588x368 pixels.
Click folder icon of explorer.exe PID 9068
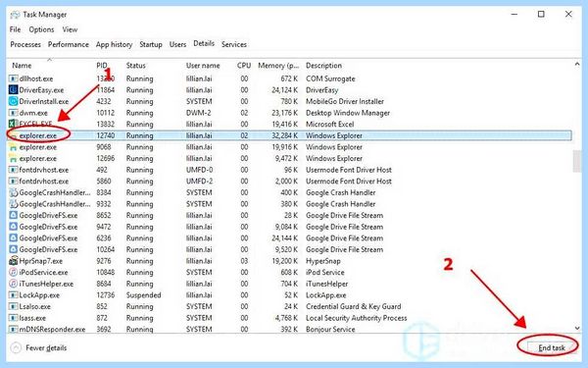[14, 147]
